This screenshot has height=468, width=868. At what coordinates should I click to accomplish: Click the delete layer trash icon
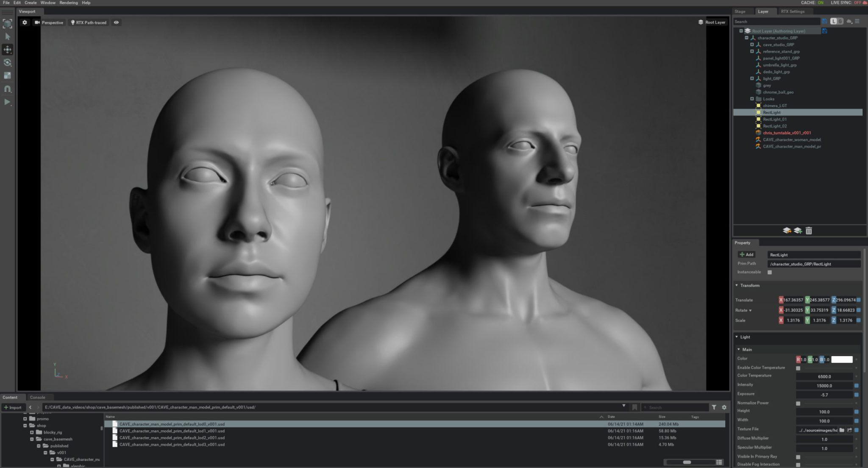809,231
